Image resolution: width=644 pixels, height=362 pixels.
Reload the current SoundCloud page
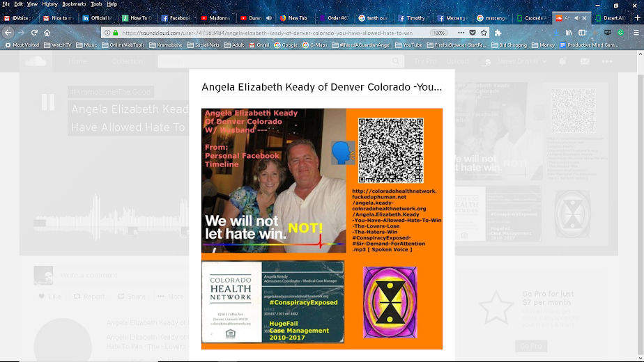click(x=35, y=33)
